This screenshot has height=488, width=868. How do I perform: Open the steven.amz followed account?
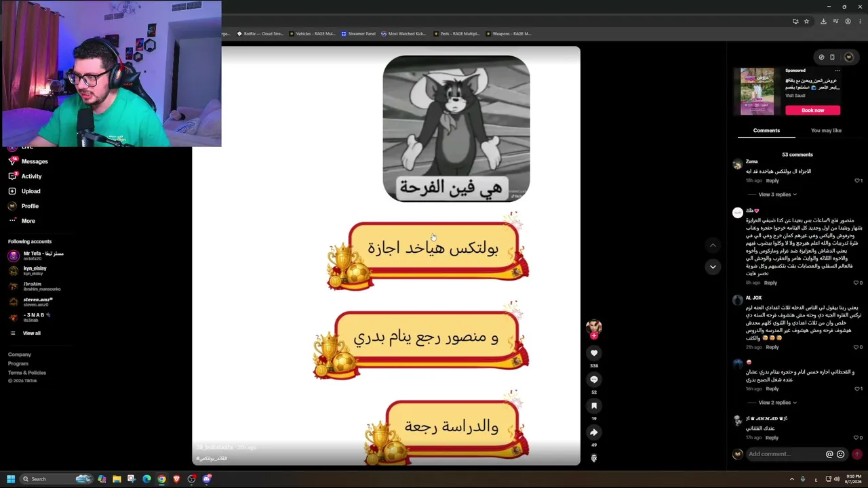point(31,302)
